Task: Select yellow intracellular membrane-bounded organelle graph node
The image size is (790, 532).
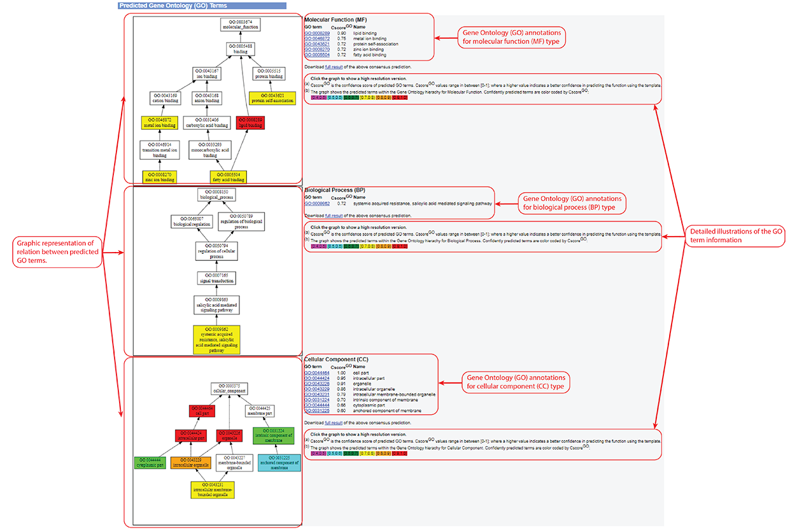Action: pyautogui.click(x=212, y=490)
